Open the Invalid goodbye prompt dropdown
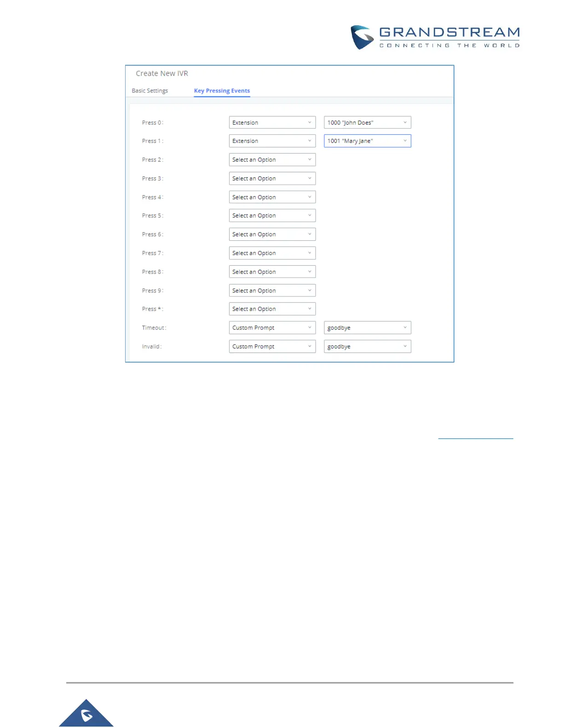Viewport: 563px width, 728px height. (368, 347)
